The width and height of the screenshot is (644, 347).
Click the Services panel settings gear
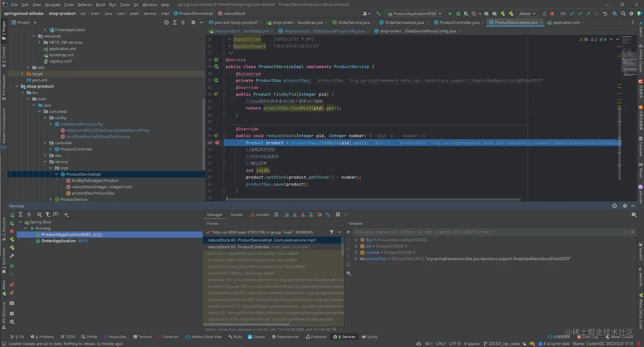point(625,206)
